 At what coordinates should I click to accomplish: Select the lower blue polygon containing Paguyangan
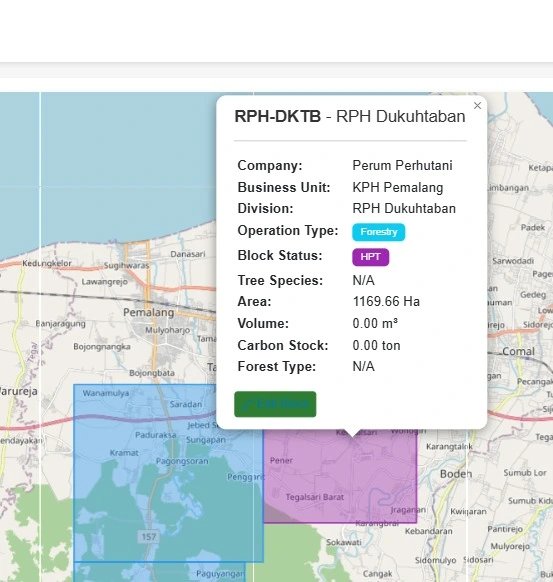click(x=160, y=572)
